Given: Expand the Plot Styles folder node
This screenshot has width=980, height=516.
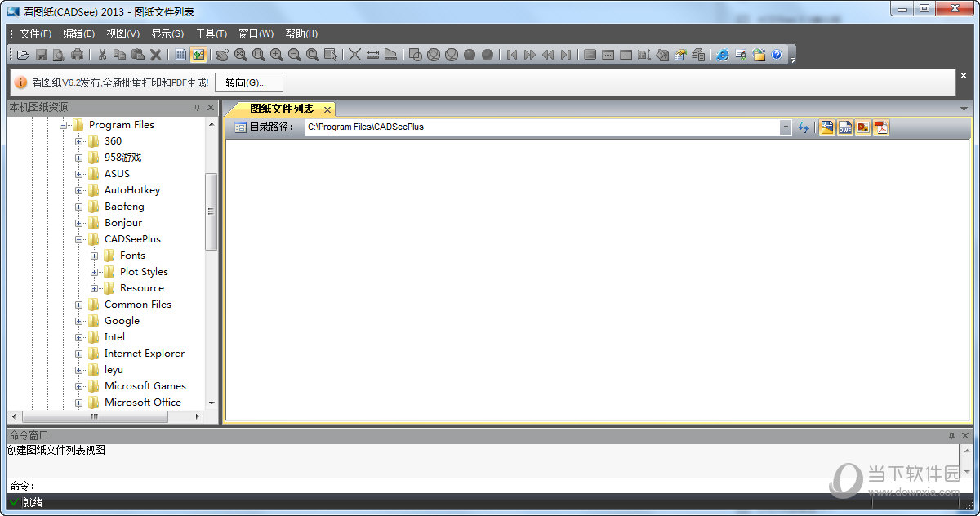Looking at the screenshot, I should pyautogui.click(x=95, y=272).
